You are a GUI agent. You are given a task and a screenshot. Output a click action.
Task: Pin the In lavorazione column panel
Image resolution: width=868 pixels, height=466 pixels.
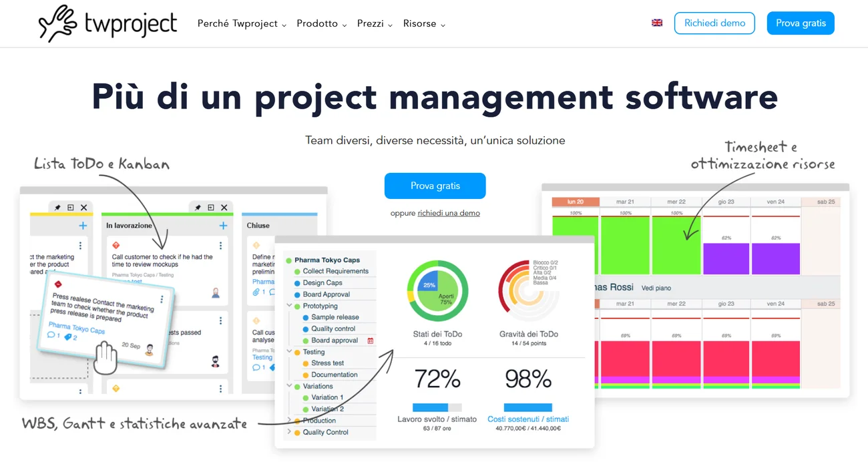tap(198, 208)
